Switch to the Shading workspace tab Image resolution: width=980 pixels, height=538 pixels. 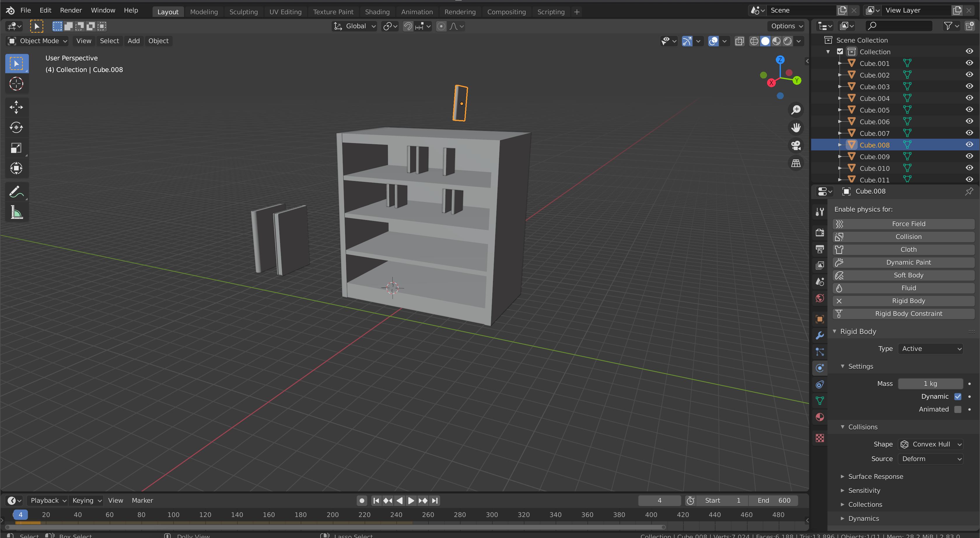point(377,12)
